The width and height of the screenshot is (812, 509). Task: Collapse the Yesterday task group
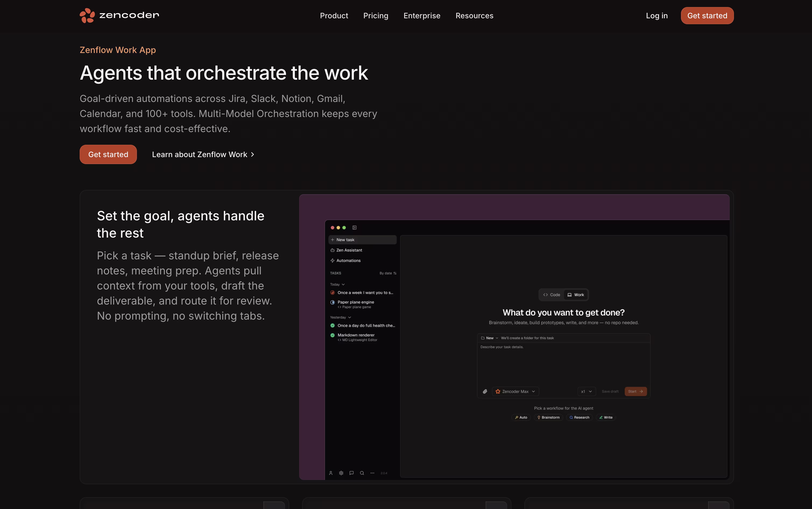tap(340, 317)
